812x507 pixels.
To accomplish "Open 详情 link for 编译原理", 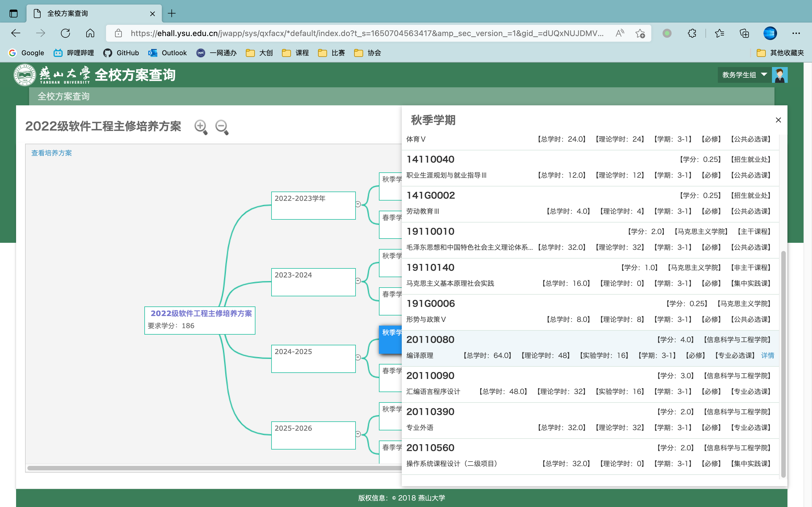I will coord(767,355).
